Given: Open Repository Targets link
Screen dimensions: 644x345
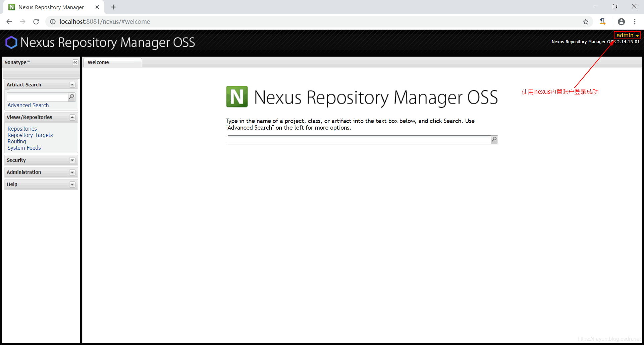Looking at the screenshot, I should (30, 135).
